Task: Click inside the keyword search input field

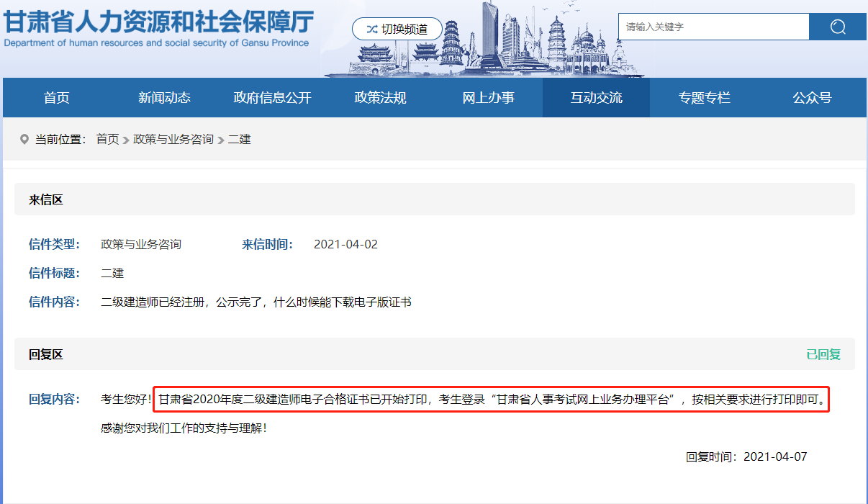Action: 713,27
